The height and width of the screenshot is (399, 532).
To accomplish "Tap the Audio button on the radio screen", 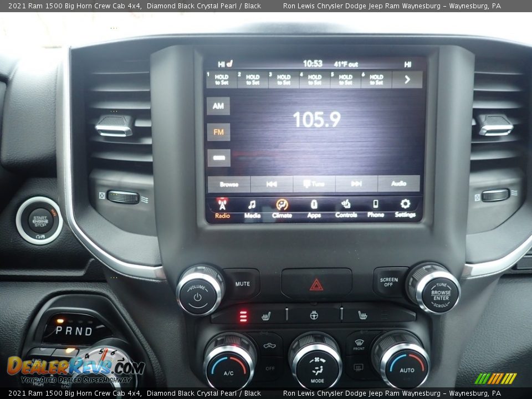I will point(398,183).
